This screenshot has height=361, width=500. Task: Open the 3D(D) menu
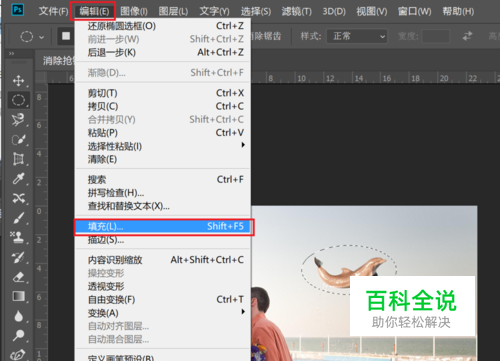point(334,11)
